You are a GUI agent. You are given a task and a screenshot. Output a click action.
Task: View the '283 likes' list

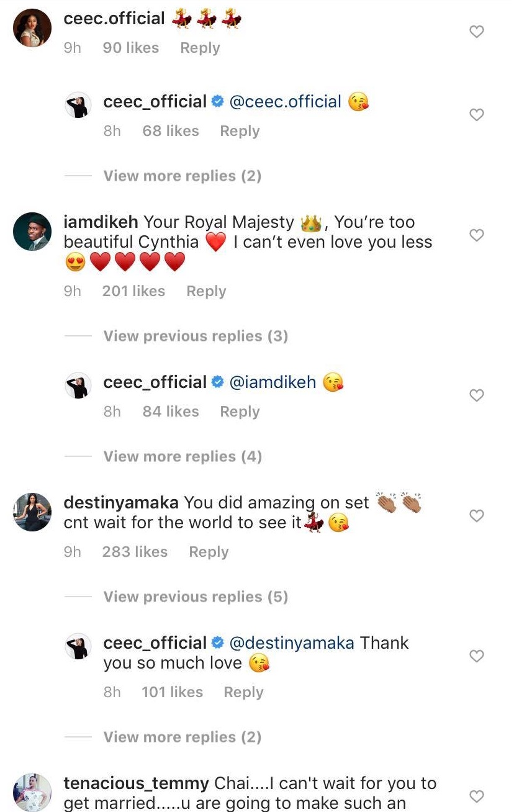135,552
